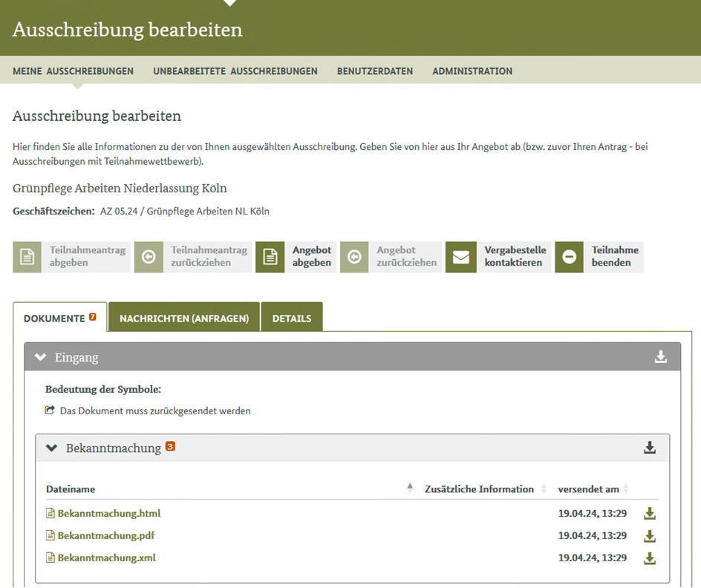The image size is (701, 588).
Task: Collapse the Eingang section
Action: (x=41, y=357)
